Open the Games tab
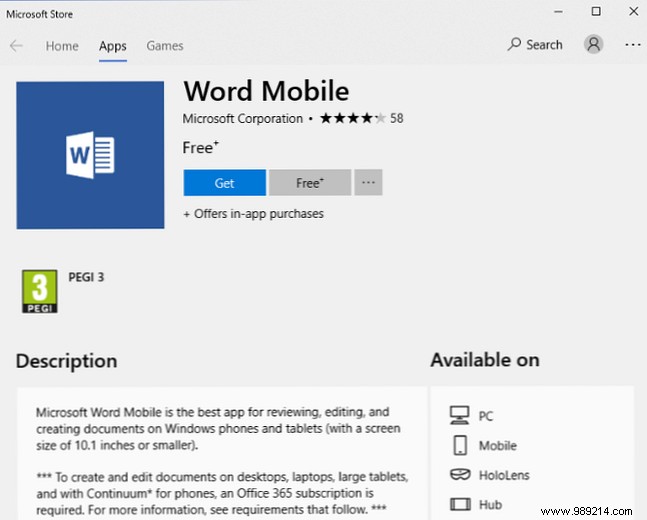Viewport: 647px width, 520px height. [x=165, y=46]
